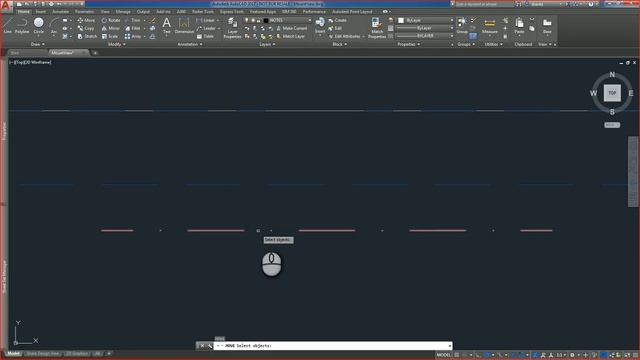Open the Insert ribbon tab
This screenshot has width=640, height=360.
click(41, 11)
